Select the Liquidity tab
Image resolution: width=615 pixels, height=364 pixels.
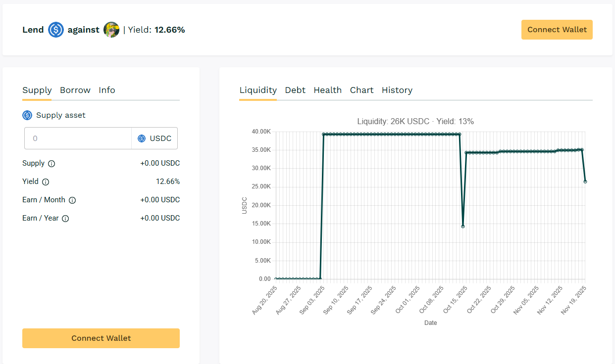tap(258, 90)
